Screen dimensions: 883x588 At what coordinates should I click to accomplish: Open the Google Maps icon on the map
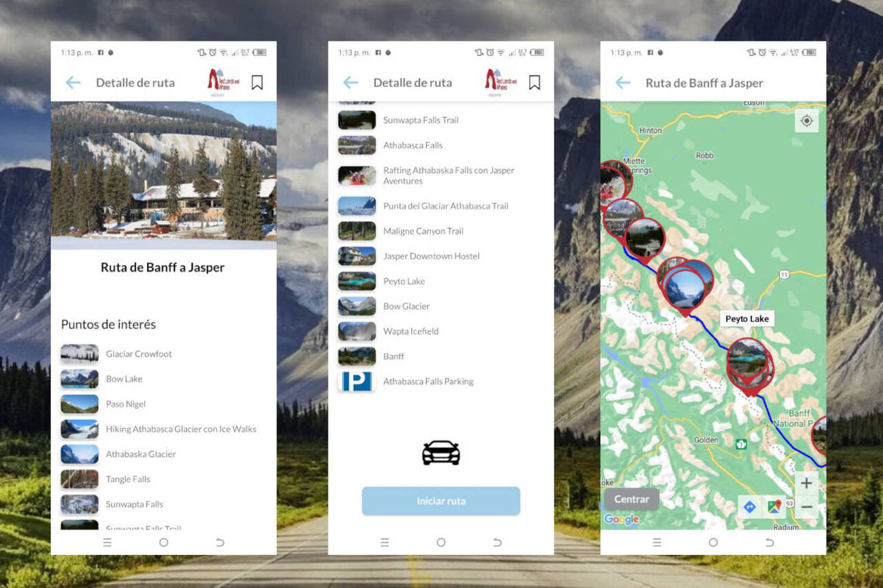[775, 507]
